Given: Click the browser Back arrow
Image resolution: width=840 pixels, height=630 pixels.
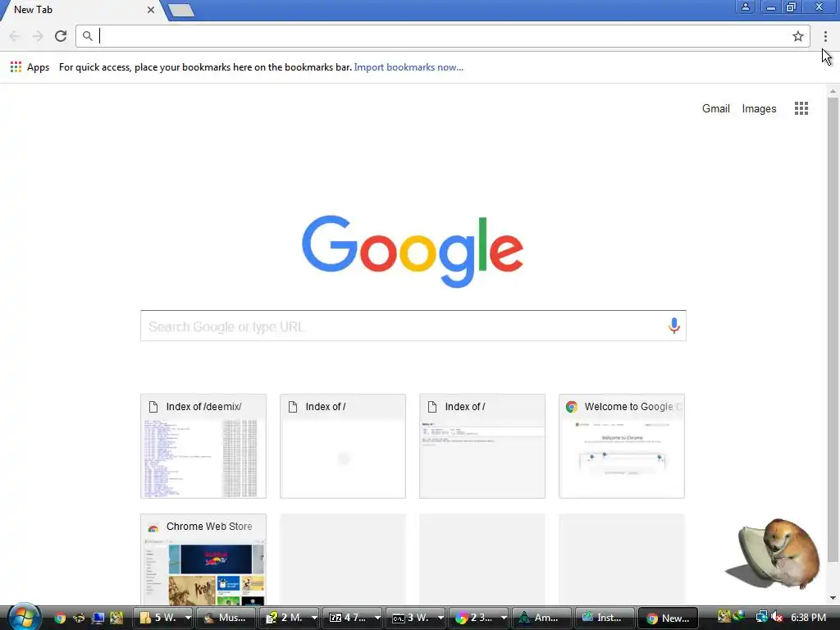Looking at the screenshot, I should 15,36.
